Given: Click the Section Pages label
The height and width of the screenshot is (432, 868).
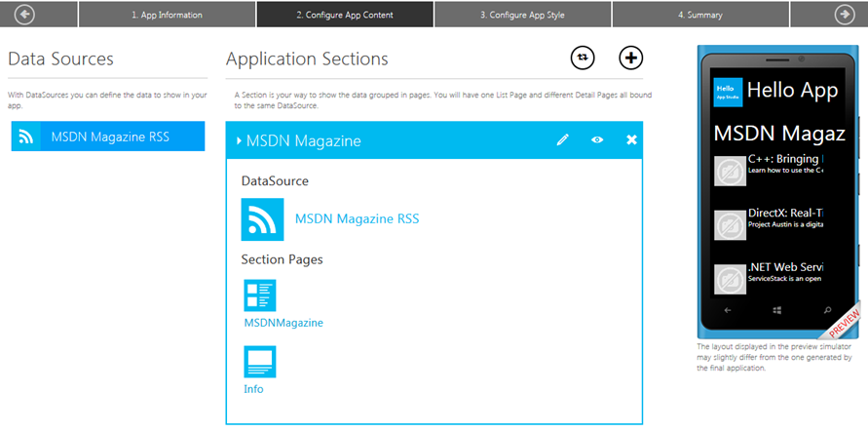Looking at the screenshot, I should [x=282, y=259].
